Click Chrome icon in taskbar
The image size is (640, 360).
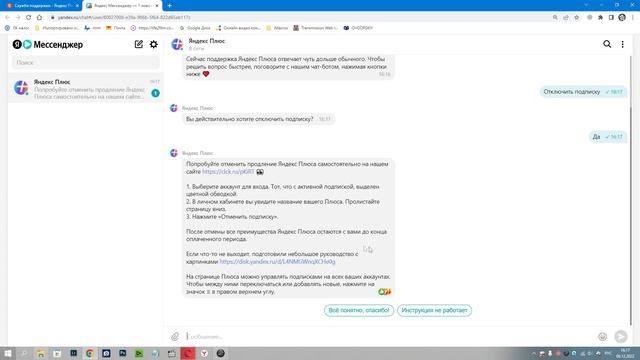point(90,353)
